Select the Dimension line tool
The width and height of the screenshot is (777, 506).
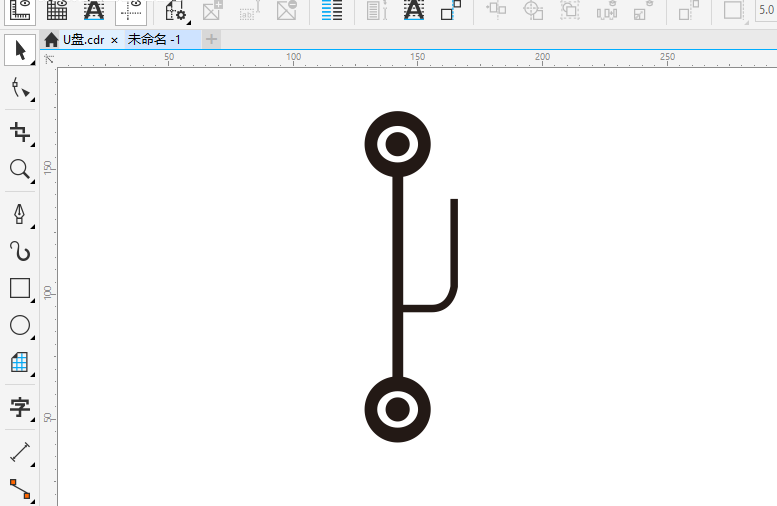pyautogui.click(x=20, y=452)
